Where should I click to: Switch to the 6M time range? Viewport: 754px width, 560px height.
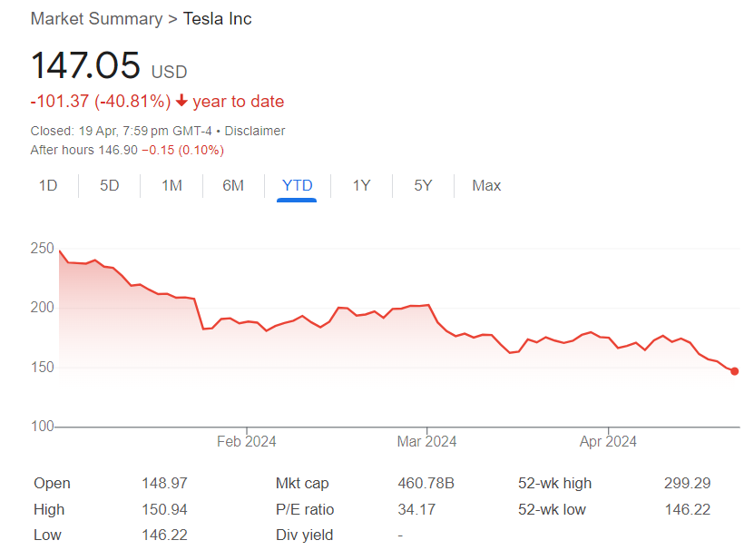coord(234,185)
